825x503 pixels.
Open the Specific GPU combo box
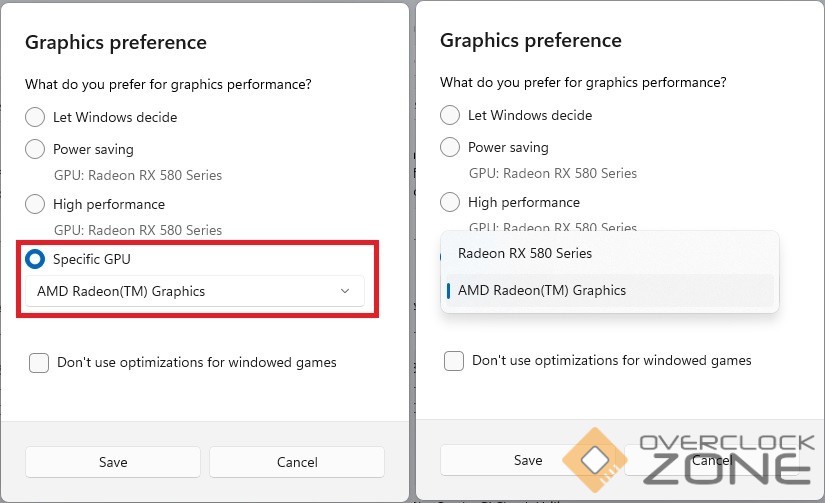pyautogui.click(x=195, y=291)
